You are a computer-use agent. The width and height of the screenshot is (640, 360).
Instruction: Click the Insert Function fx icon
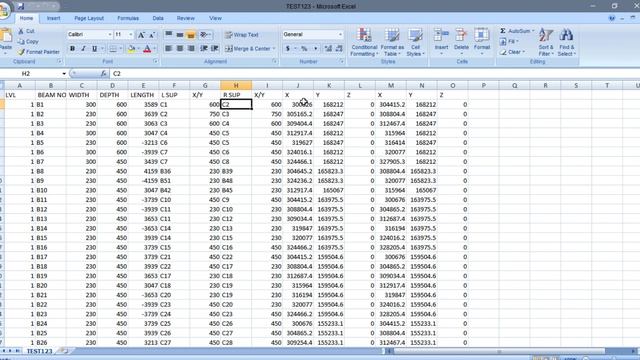point(103,73)
